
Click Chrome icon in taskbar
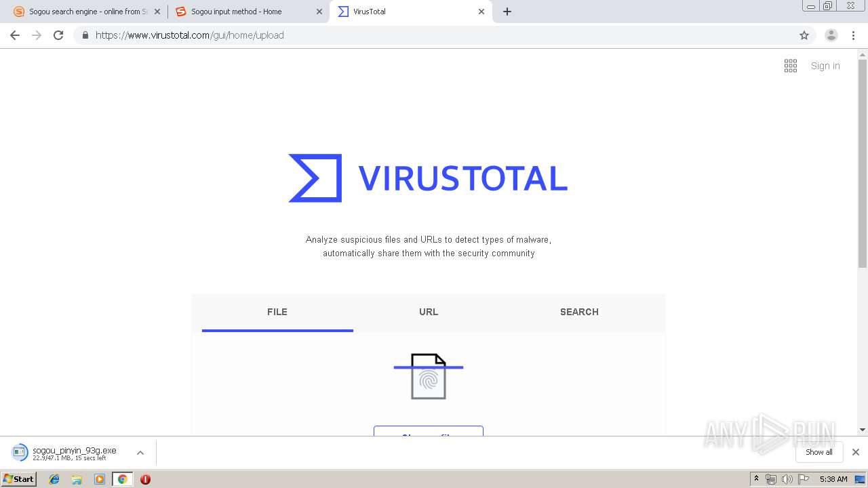coord(122,479)
